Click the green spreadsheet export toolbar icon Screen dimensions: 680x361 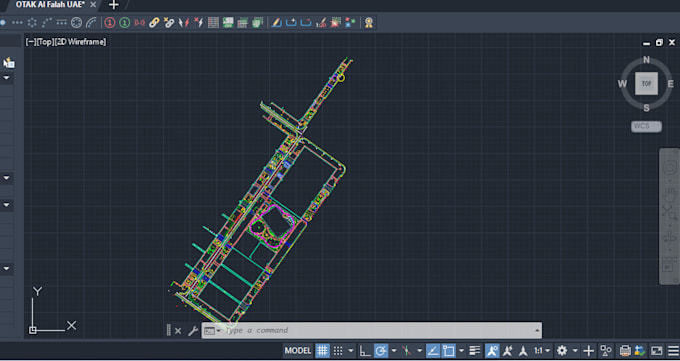(228, 22)
